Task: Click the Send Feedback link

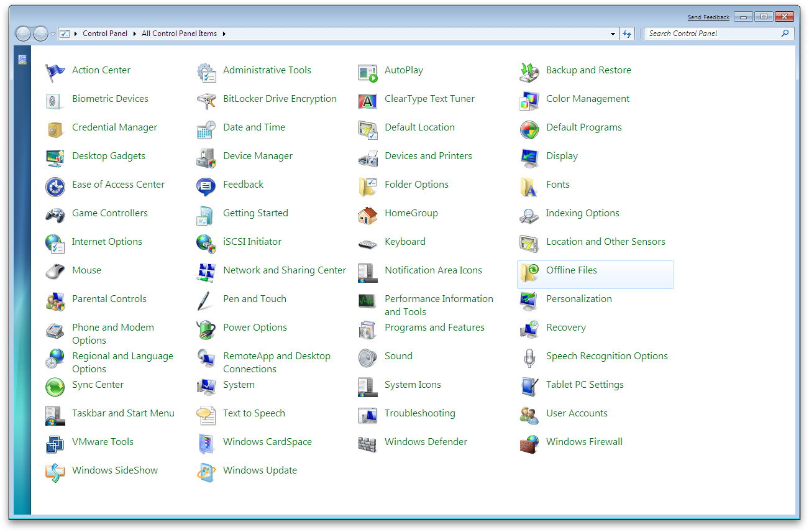Action: [708, 17]
